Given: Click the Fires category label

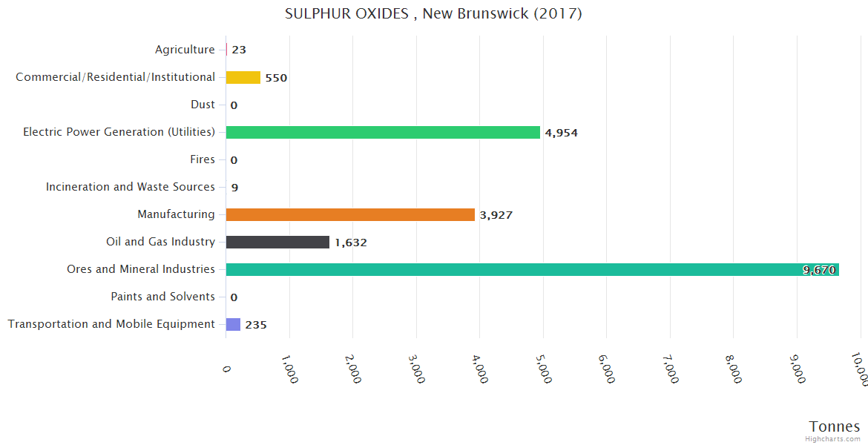Looking at the screenshot, I should coord(203,159).
